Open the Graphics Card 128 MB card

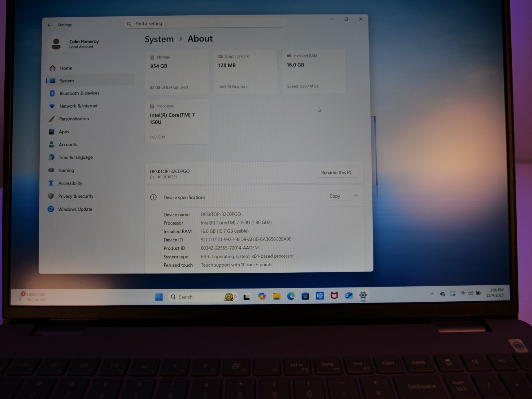coord(245,72)
